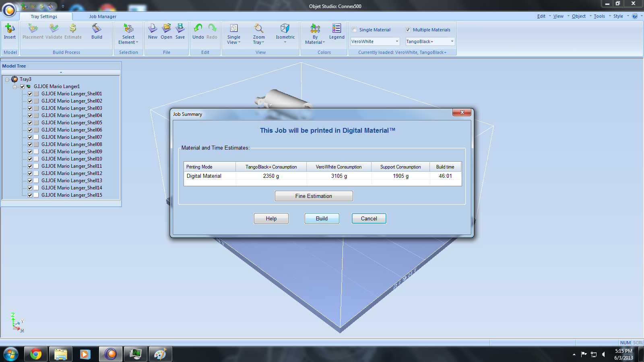This screenshot has height=362, width=644.
Task: Open the Edit menu
Action: pyautogui.click(x=541, y=16)
